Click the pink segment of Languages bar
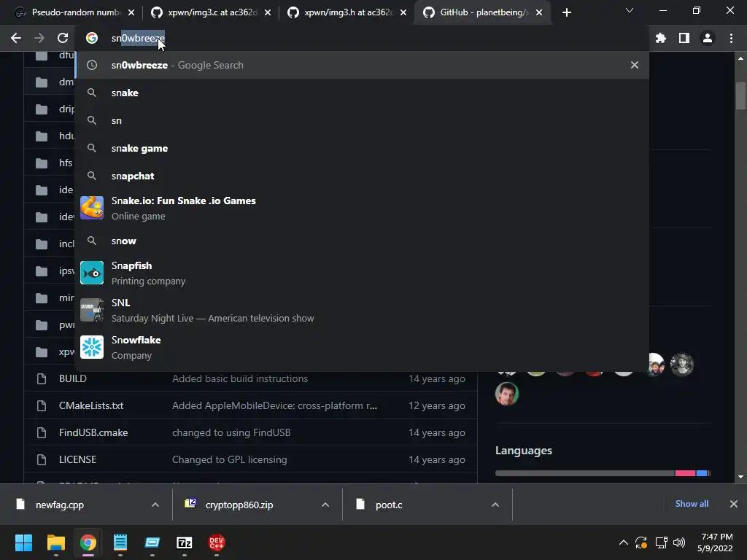 click(685, 472)
